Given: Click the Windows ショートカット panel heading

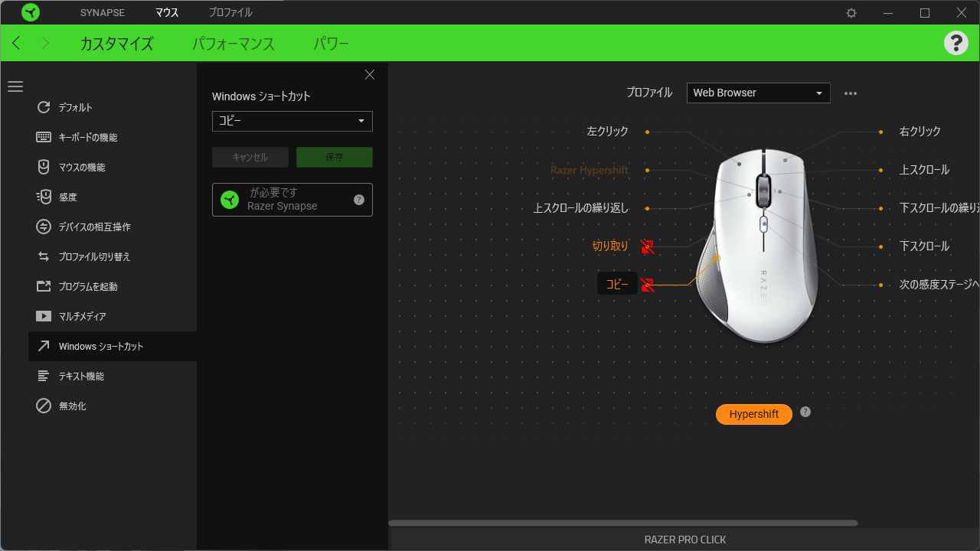Looking at the screenshot, I should coord(261,96).
